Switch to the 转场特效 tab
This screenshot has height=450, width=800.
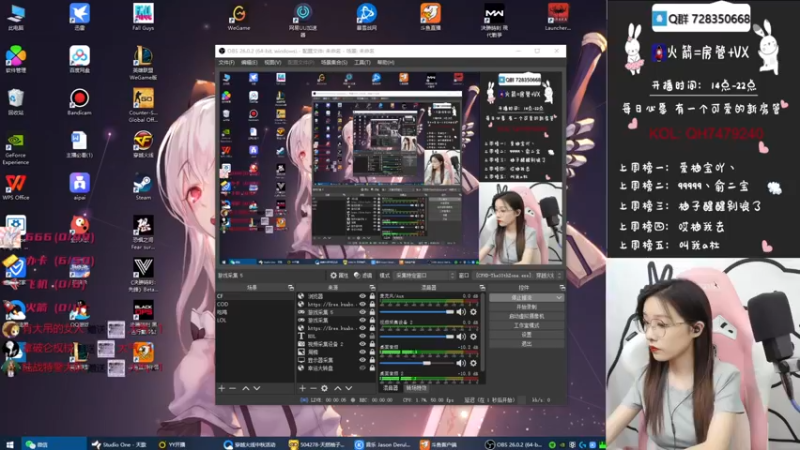(416, 388)
